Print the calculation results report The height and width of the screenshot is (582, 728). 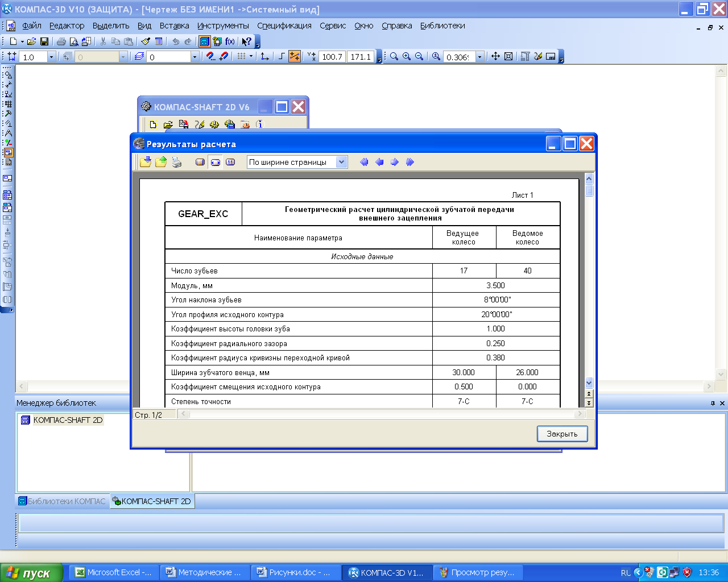pyautogui.click(x=176, y=162)
